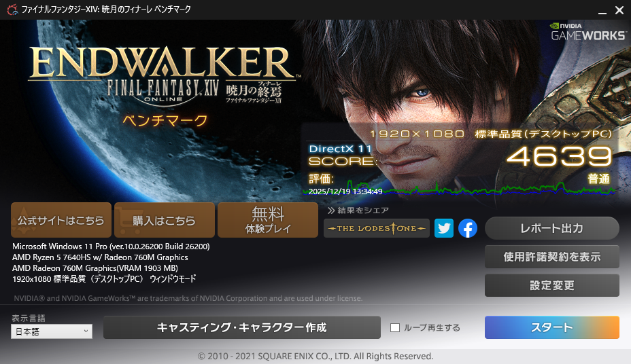Image resolution: width=631 pixels, height=364 pixels.
Task: Toggle the ループ再生する checkbox
Action: (x=395, y=328)
